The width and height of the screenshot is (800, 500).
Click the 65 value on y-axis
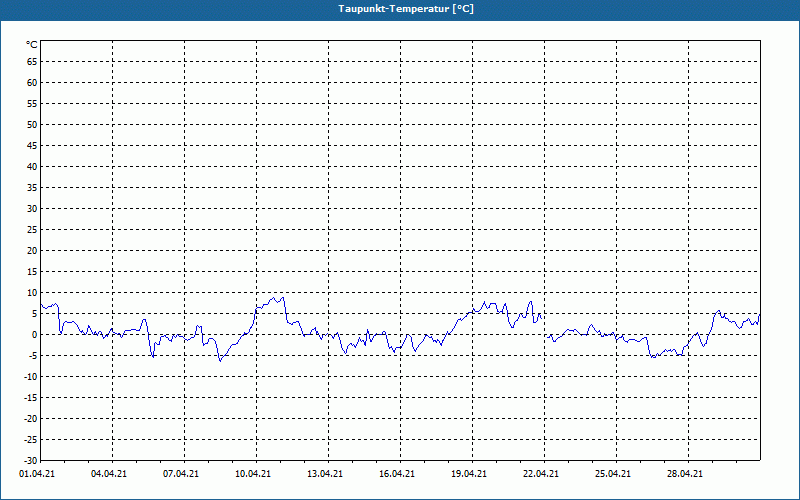[32, 61]
